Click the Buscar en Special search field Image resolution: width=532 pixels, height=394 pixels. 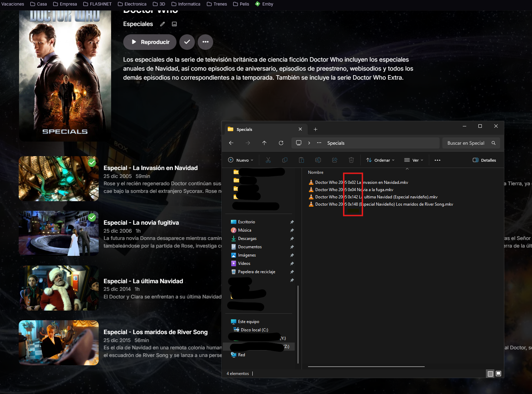pyautogui.click(x=466, y=143)
